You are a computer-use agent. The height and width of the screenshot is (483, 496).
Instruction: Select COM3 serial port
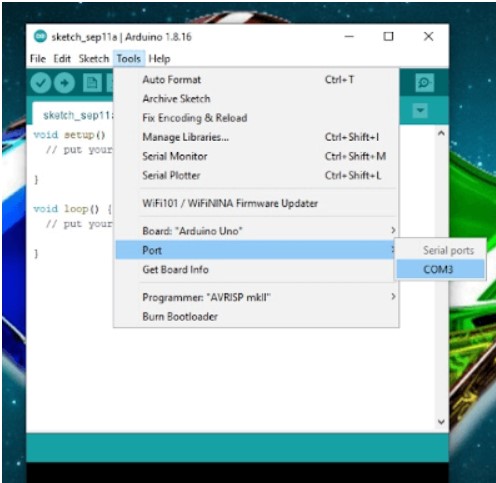440,269
